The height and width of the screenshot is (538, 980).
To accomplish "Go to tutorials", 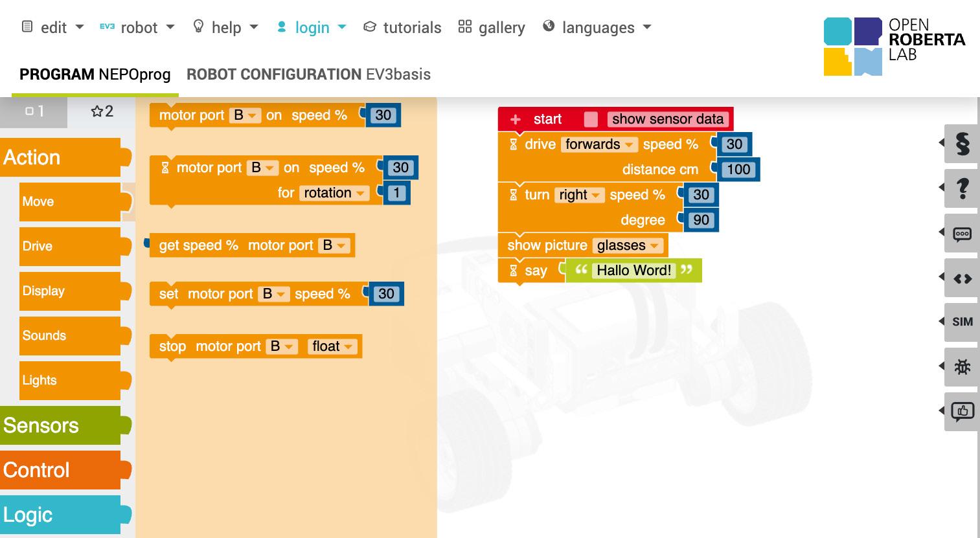I will (x=402, y=27).
